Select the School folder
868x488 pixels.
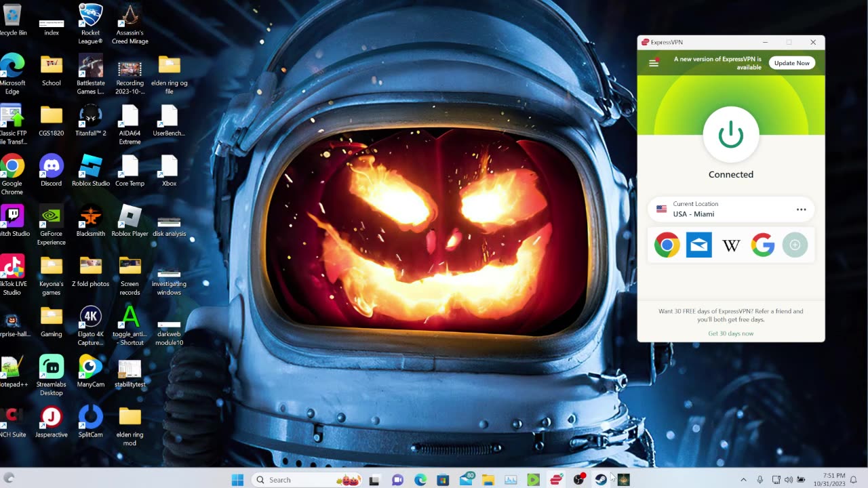52,70
